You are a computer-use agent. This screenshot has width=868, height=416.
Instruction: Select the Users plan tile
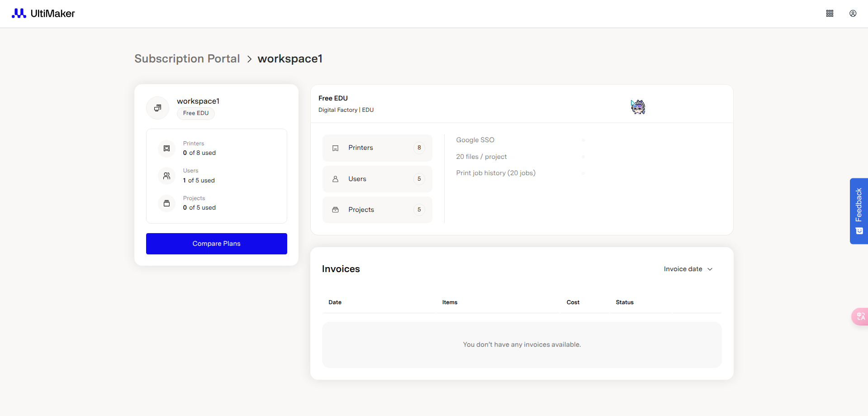click(x=377, y=179)
